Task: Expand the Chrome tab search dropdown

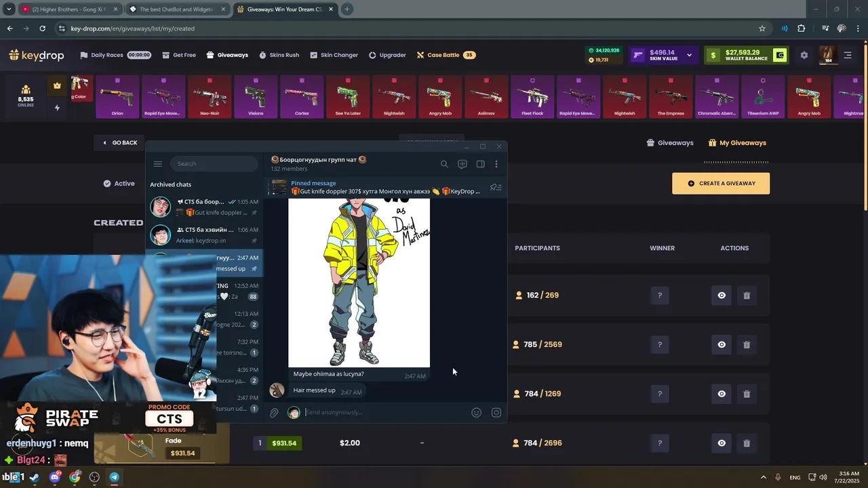Action: 9,9
